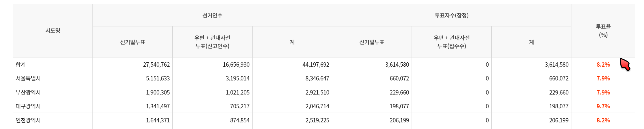Viewport: 644px width, 129px height.
Task: Click 660,072 under 투표자수 계 column
Action: coord(559,78)
